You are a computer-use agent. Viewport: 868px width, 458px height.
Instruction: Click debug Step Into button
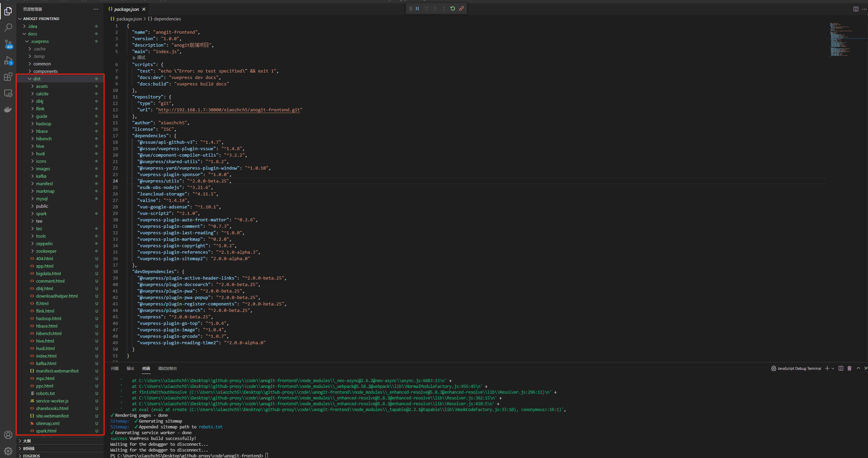coord(435,9)
